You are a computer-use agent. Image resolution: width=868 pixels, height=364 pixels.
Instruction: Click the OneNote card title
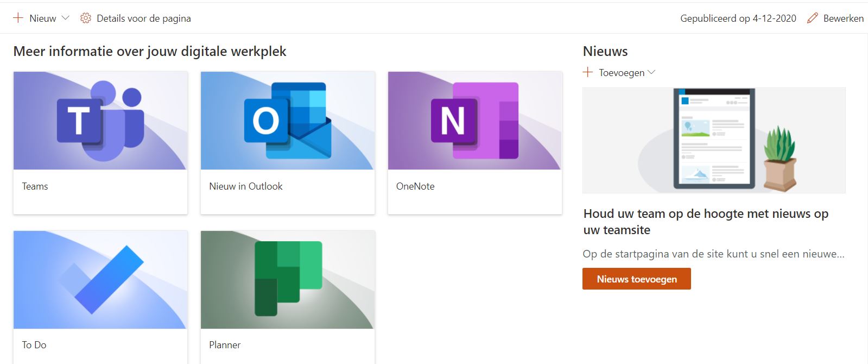415,186
